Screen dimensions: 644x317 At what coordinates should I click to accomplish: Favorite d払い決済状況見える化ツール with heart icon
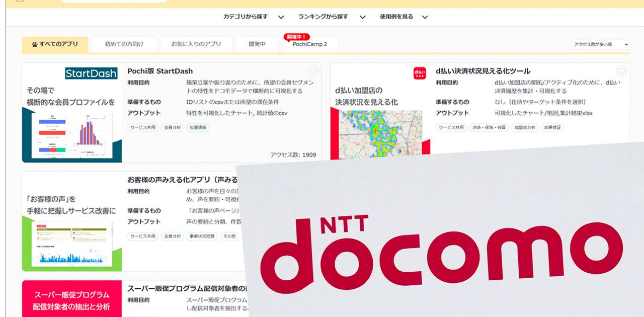tap(621, 71)
